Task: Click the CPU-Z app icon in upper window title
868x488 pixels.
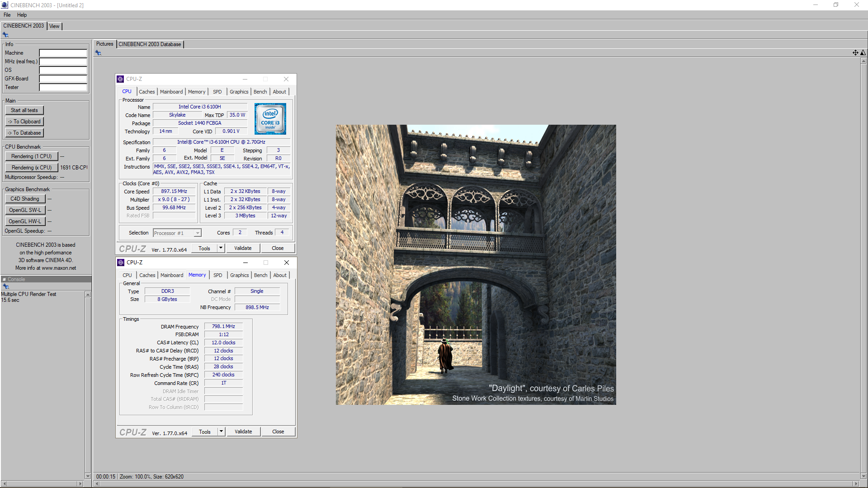Action: pos(120,79)
